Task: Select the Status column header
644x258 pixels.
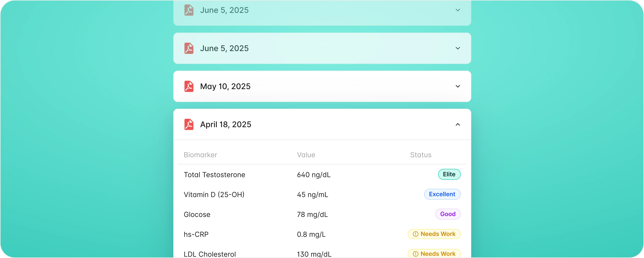Action: pyautogui.click(x=421, y=155)
